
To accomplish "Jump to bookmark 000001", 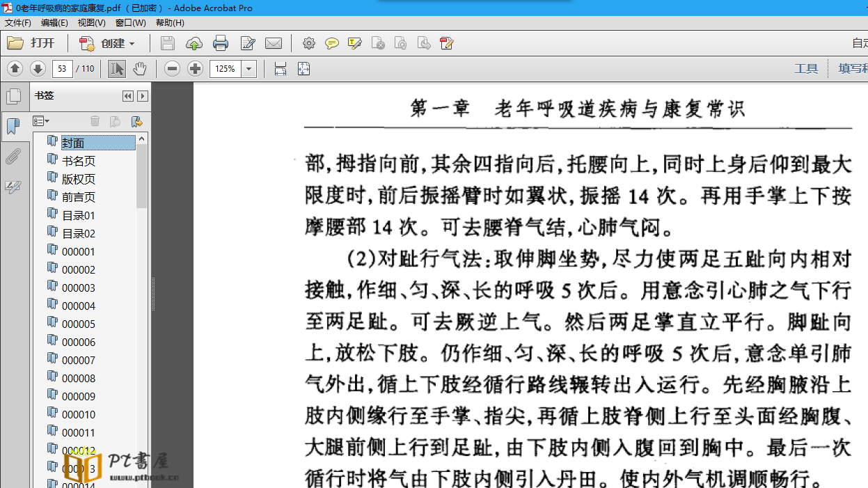I will 79,251.
